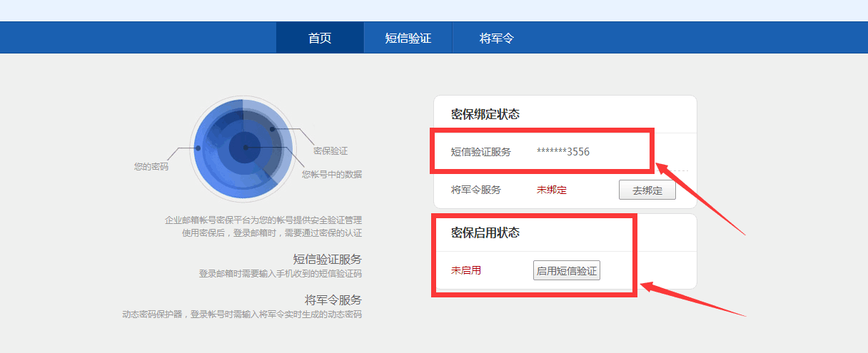The width and height of the screenshot is (868, 353).
Task: Click the blue circular security diagram
Action: (241, 148)
